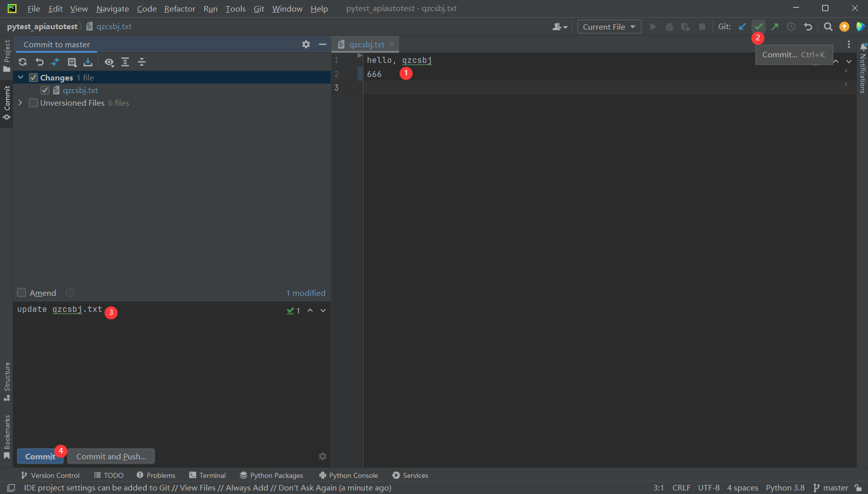Open the Tools menu
Viewport: 868px width, 494px height.
pos(235,9)
